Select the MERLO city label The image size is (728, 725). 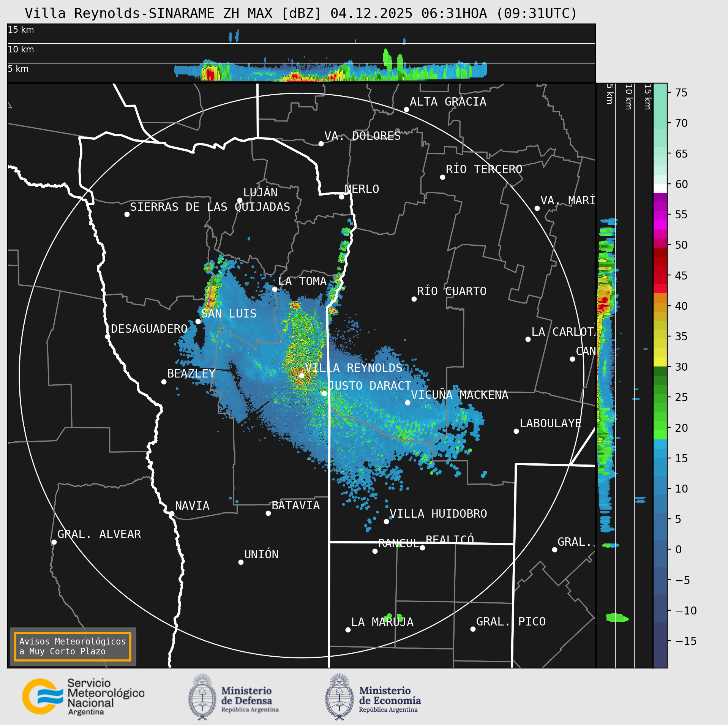[x=362, y=189]
